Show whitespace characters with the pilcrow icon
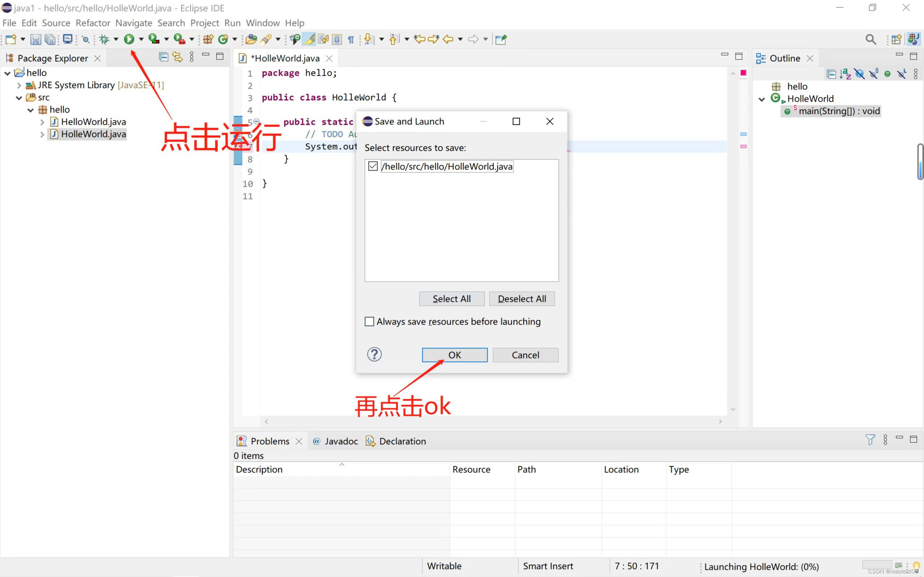This screenshot has height=577, width=924. (x=351, y=39)
